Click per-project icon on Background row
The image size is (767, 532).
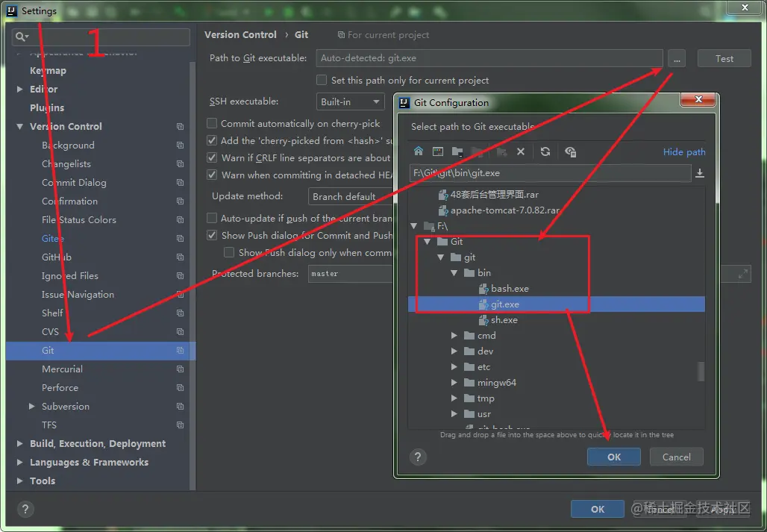click(180, 145)
